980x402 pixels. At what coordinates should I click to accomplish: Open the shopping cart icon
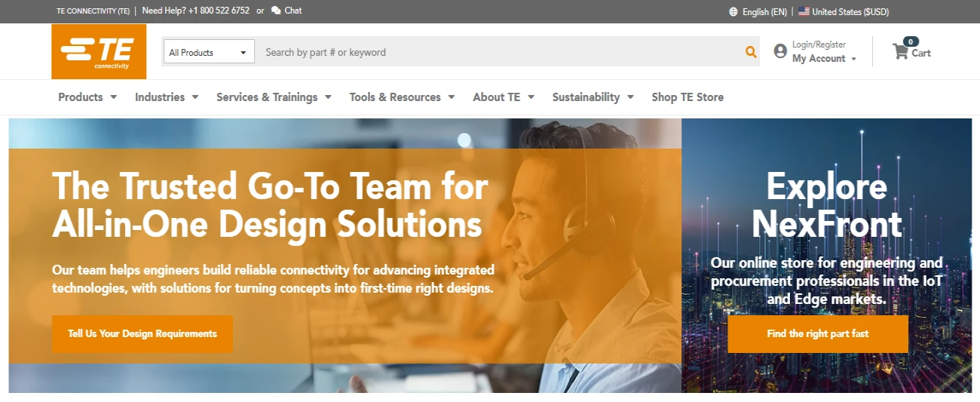pyautogui.click(x=900, y=51)
